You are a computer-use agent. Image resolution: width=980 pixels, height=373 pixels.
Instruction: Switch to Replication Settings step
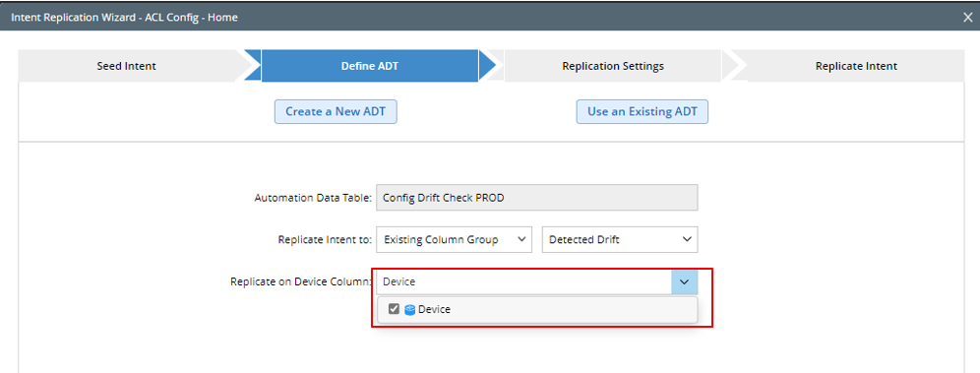[x=613, y=66]
